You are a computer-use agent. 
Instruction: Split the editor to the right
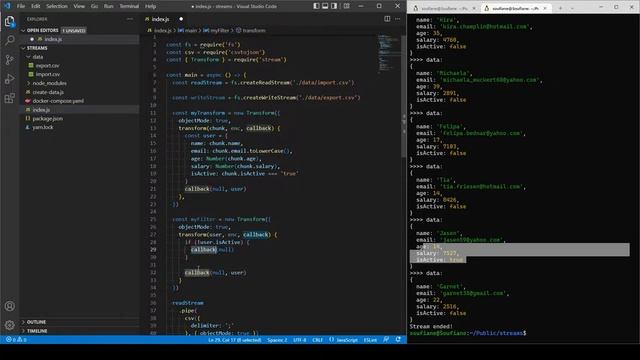(x=387, y=19)
